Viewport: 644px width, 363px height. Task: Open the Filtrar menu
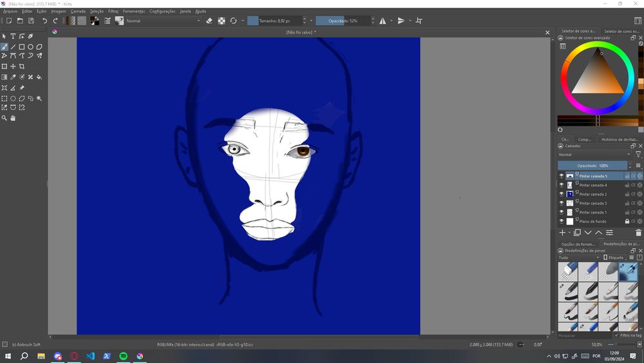click(113, 11)
